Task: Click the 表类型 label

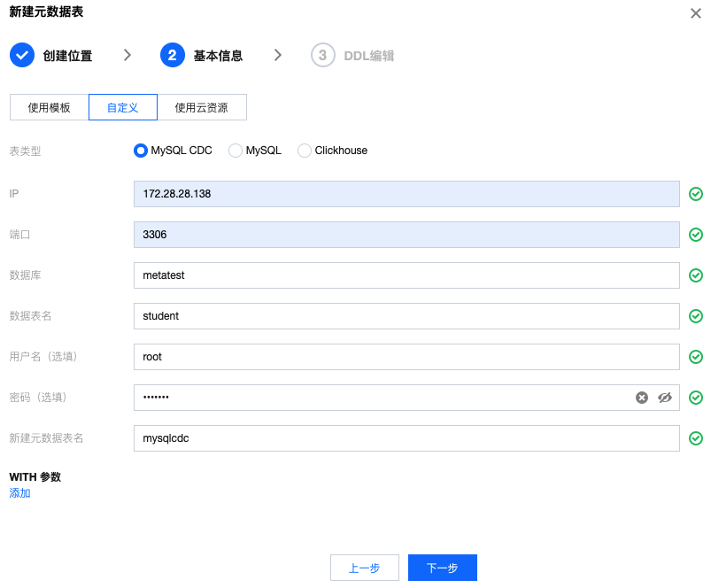Action: pos(25,151)
